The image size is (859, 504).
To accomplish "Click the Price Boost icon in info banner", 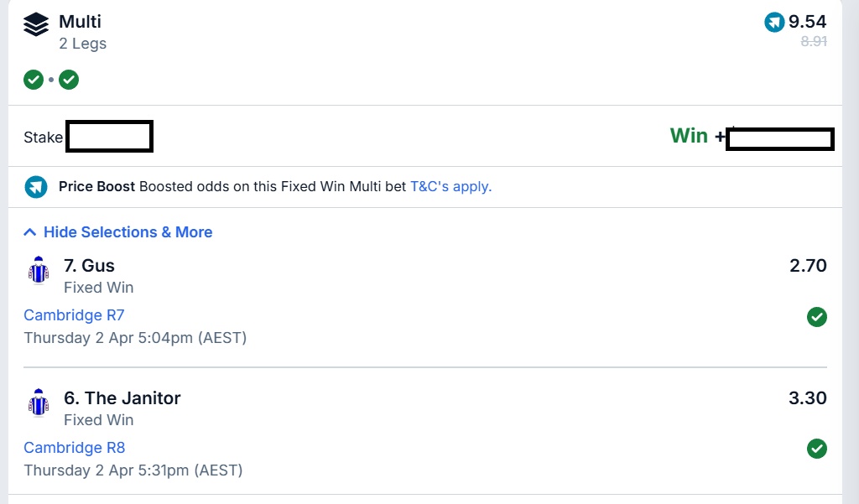I will click(x=36, y=186).
